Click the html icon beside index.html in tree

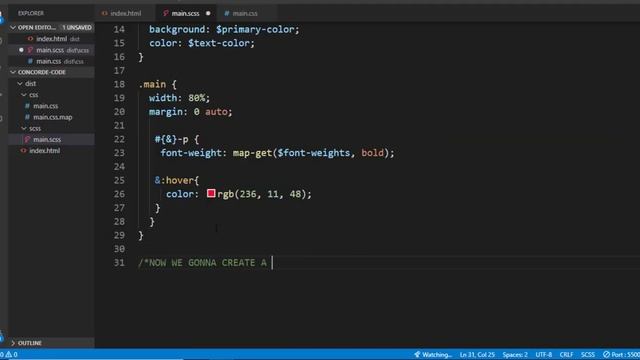[23, 151]
